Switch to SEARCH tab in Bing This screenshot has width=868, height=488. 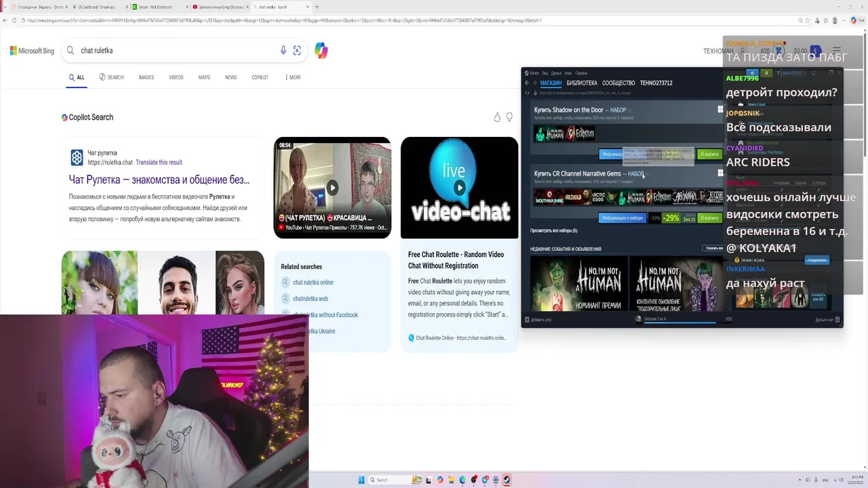click(111, 77)
